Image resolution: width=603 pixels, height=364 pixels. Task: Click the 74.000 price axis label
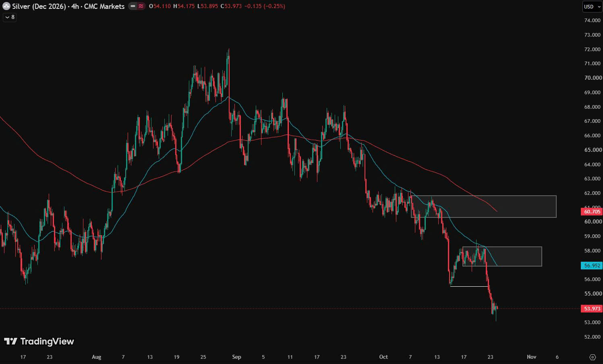coord(593,21)
